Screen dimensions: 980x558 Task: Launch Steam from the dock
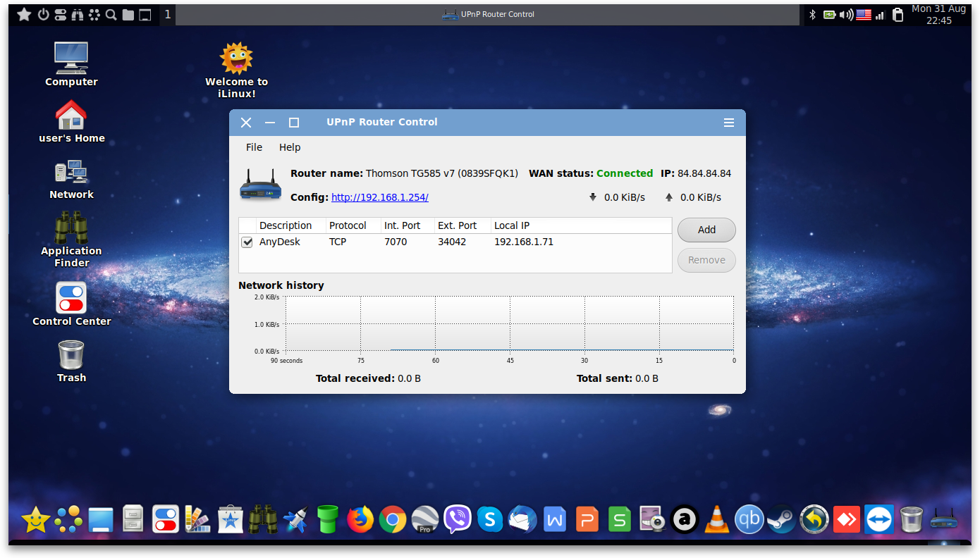coord(781,520)
